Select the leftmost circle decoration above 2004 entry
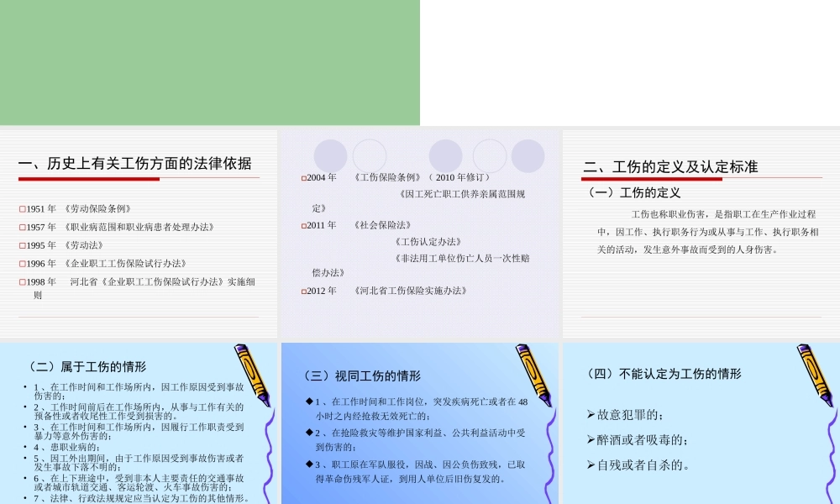 coord(328,155)
